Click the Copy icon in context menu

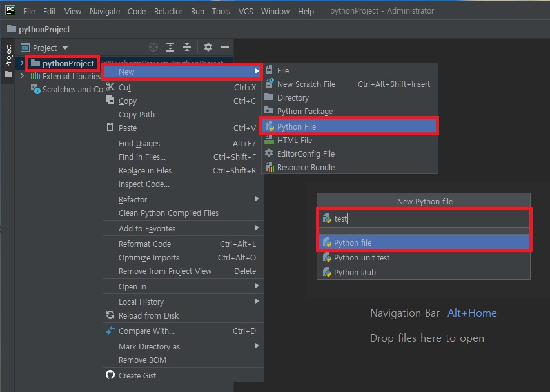[110, 101]
